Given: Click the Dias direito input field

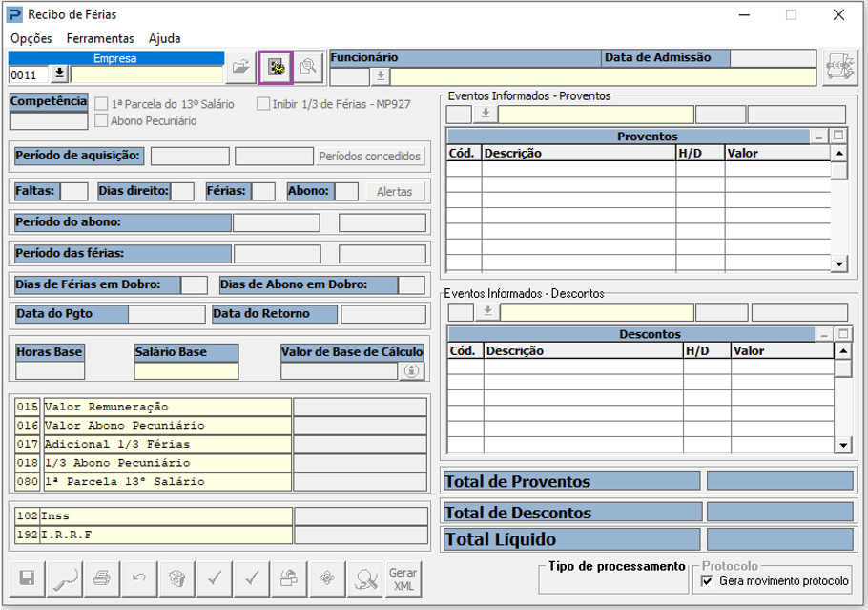Looking at the screenshot, I should point(182,191).
